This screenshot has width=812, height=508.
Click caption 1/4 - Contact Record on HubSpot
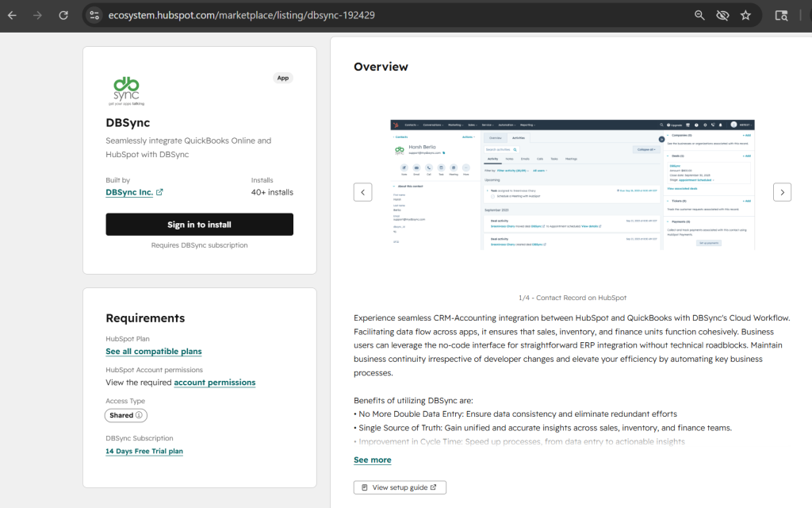(573, 298)
